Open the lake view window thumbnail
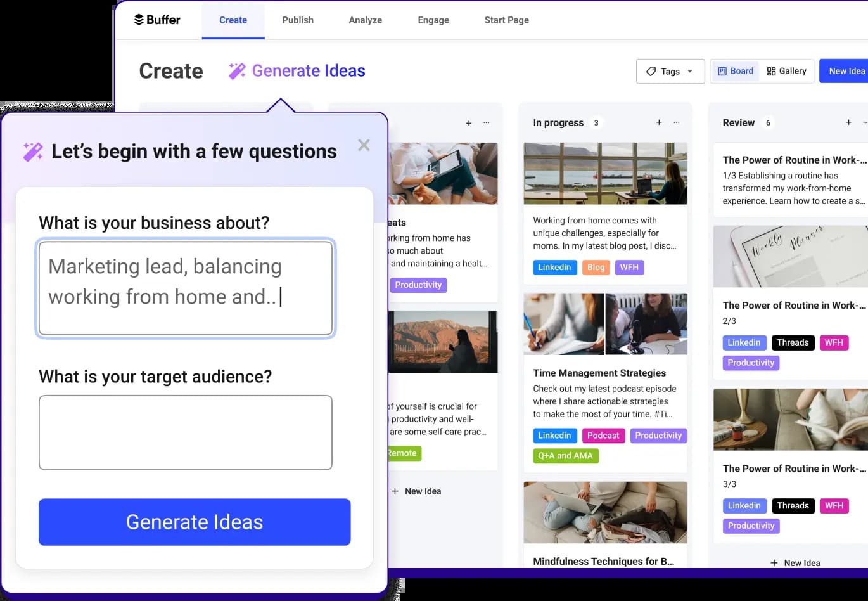 tap(605, 173)
